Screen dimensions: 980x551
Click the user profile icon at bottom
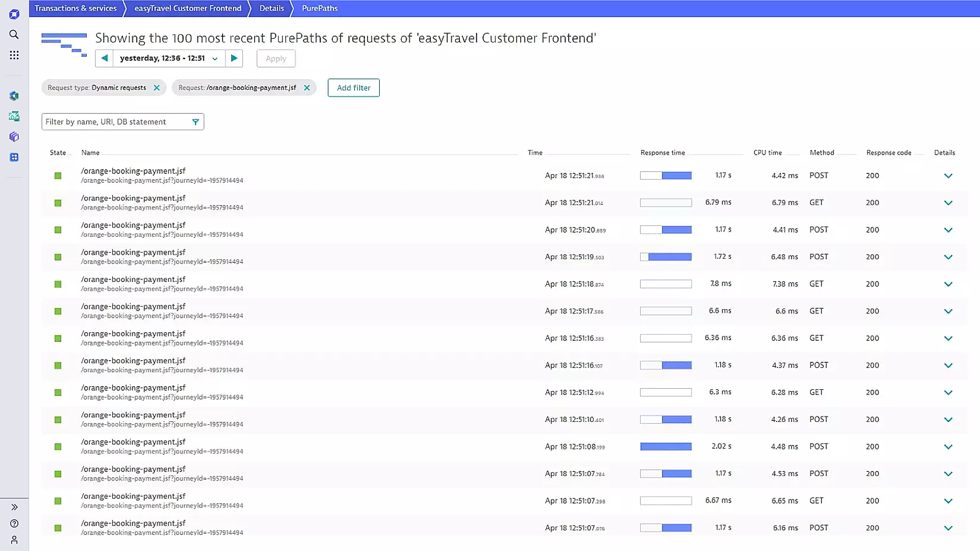14,540
